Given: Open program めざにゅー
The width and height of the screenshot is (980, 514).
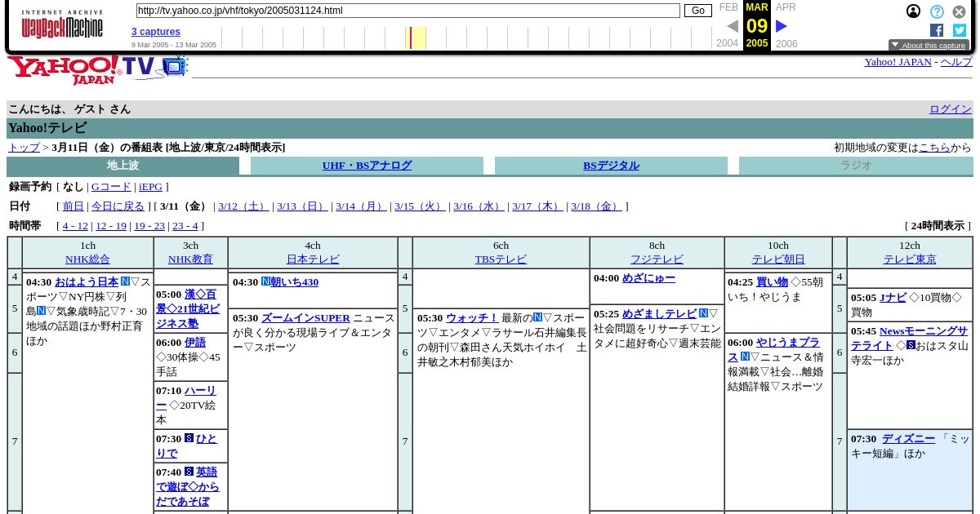Looking at the screenshot, I should pyautogui.click(x=648, y=278).
